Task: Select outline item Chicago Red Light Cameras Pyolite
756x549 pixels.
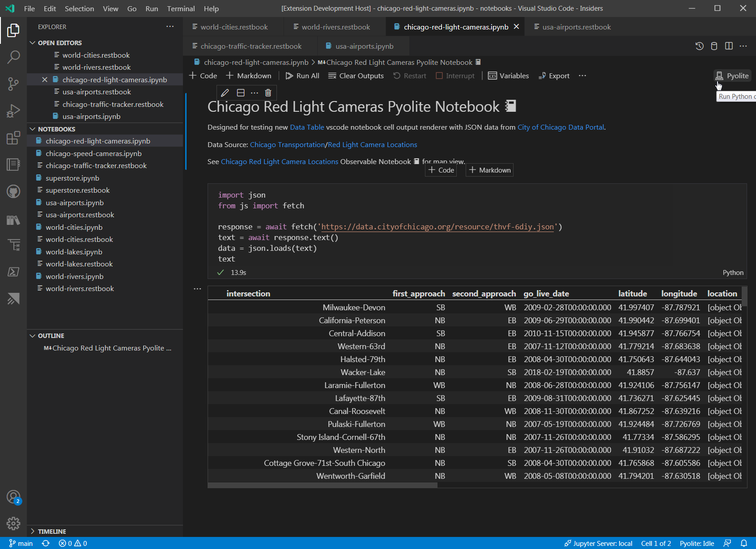Action: tap(107, 348)
